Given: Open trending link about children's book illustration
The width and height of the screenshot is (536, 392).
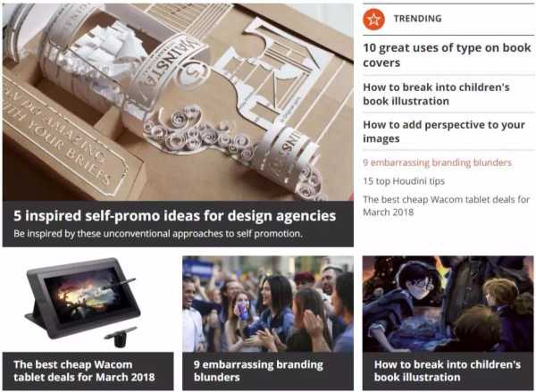Looking at the screenshot, I should 436,94.
